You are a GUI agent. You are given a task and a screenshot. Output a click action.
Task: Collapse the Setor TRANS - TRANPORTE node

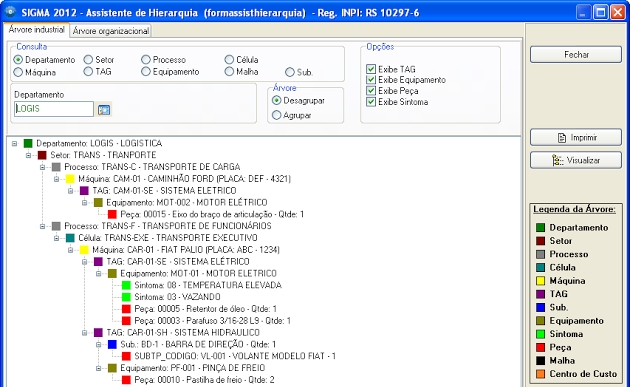29,155
